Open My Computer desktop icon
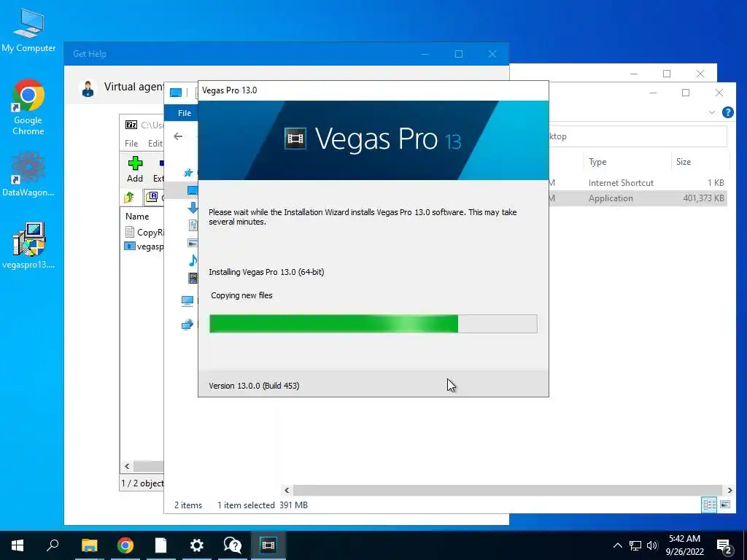This screenshot has height=560, width=747. [x=28, y=29]
